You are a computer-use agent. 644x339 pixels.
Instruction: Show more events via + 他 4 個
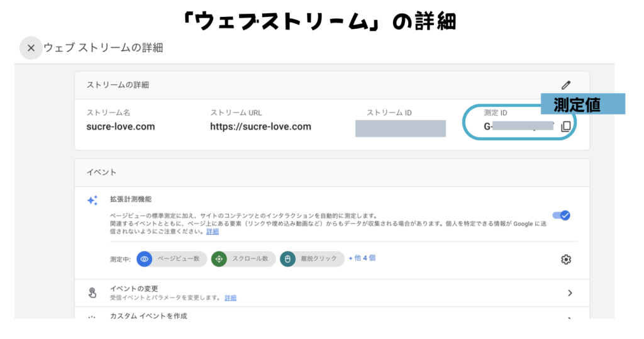pos(362,258)
